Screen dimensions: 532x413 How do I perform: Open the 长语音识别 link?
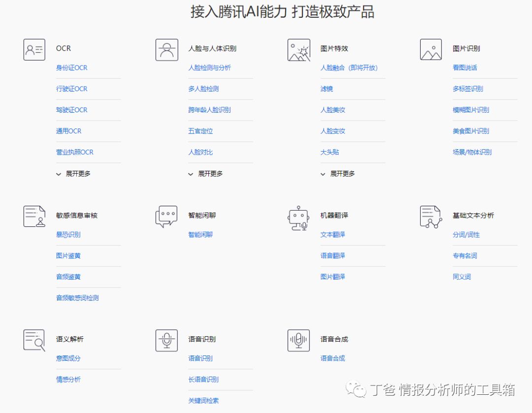tap(203, 380)
